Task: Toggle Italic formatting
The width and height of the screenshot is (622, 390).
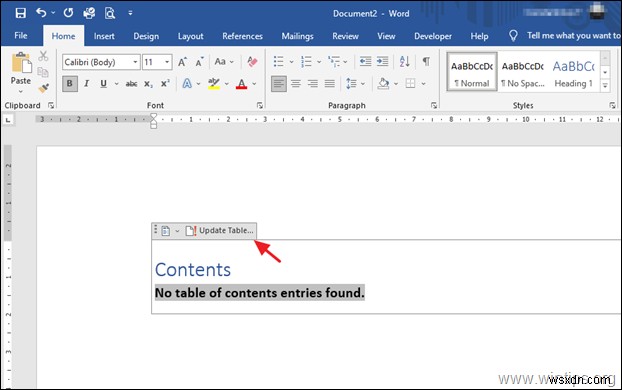Action: pos(86,84)
